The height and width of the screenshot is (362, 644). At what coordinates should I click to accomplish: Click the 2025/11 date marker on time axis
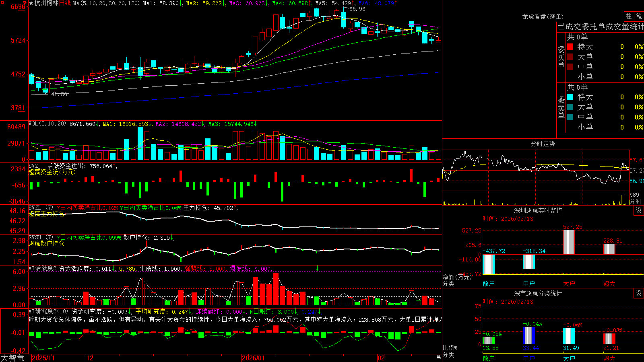(x=43, y=358)
